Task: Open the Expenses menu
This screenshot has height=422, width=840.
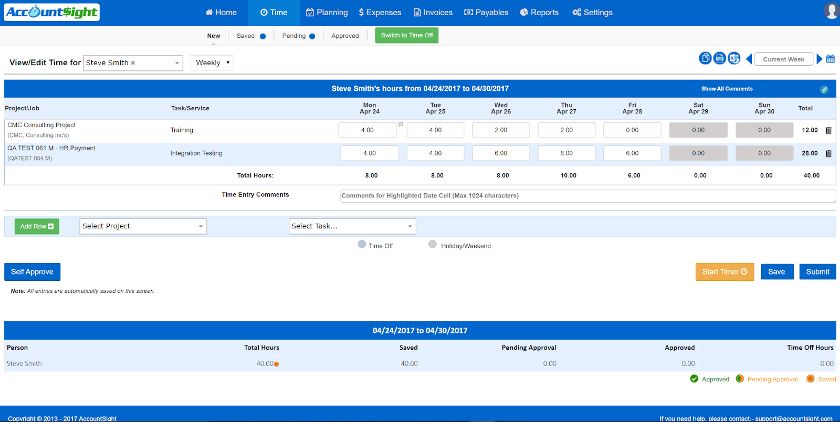Action: click(x=380, y=12)
